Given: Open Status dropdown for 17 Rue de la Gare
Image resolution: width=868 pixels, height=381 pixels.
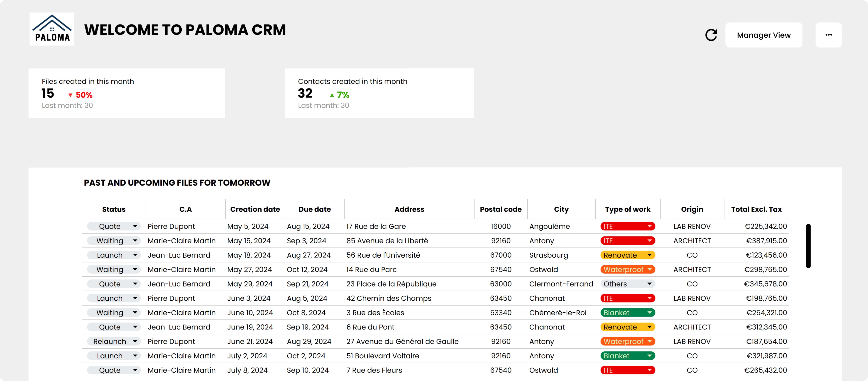Looking at the screenshot, I should coord(135,226).
